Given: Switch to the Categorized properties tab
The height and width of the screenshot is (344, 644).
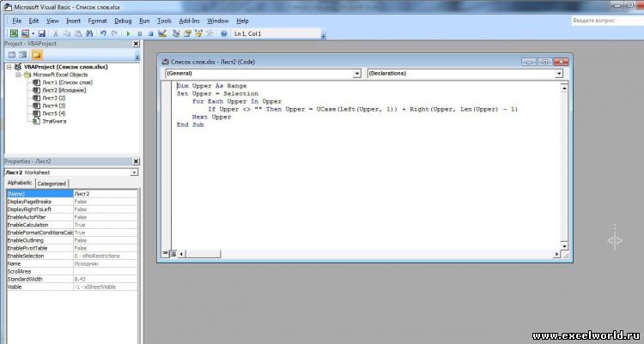Looking at the screenshot, I should click(x=52, y=184).
